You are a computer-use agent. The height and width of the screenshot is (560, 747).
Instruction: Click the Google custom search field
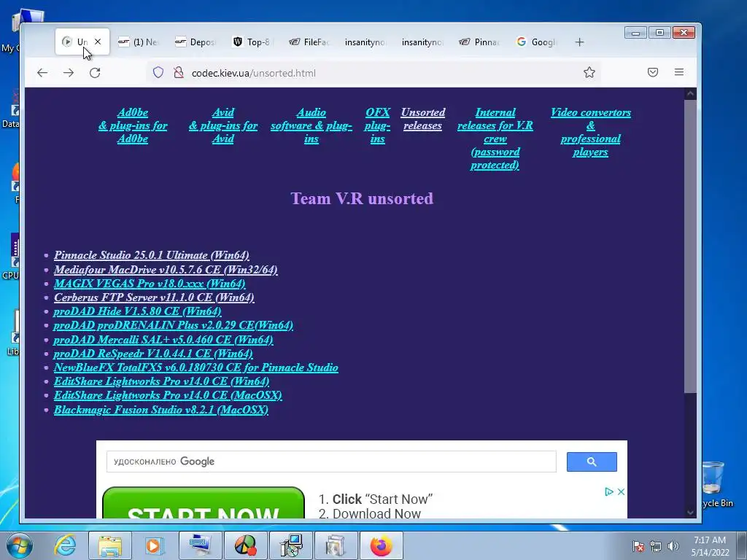tap(331, 462)
